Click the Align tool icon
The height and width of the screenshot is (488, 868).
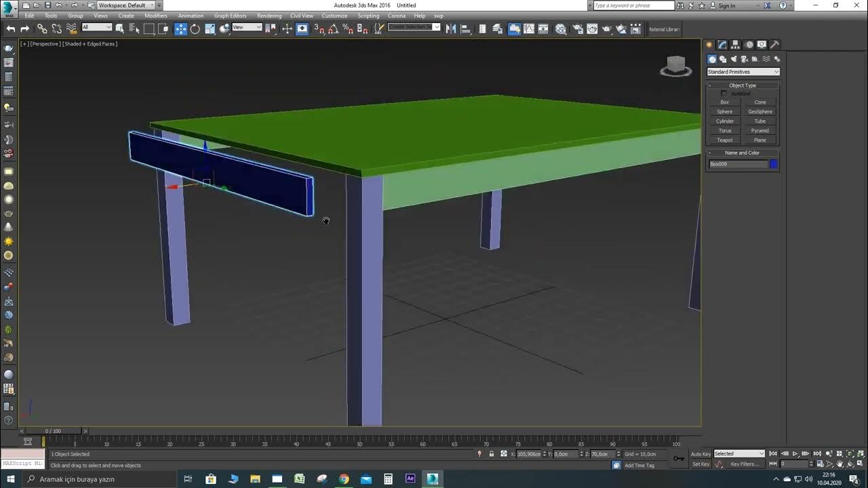(x=466, y=28)
